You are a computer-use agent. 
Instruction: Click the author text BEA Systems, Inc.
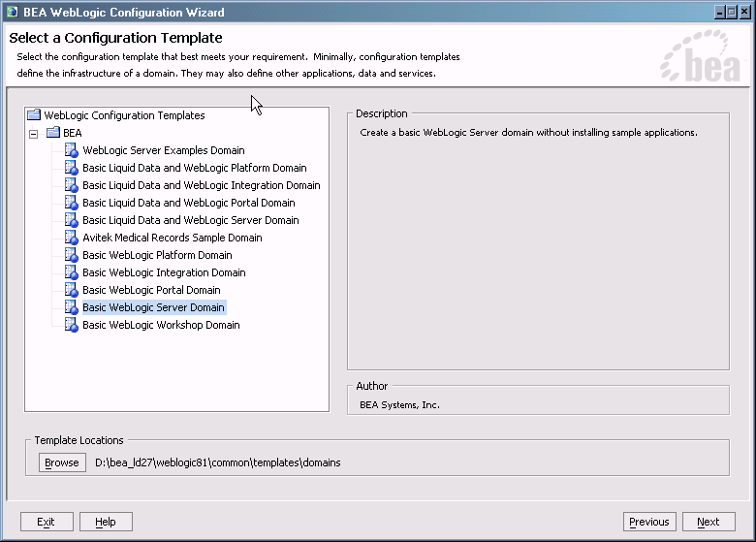coord(399,405)
